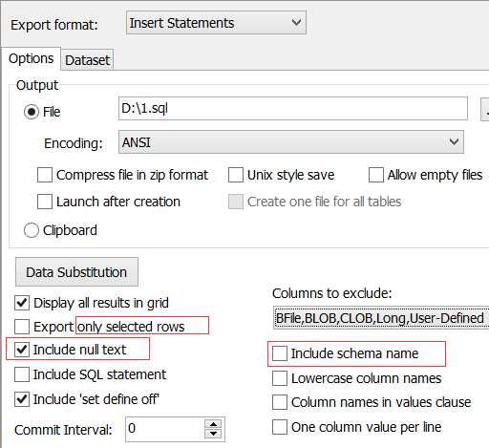Open the Columns to exclude list
Viewport: 489px width, 448px height.
point(381,318)
